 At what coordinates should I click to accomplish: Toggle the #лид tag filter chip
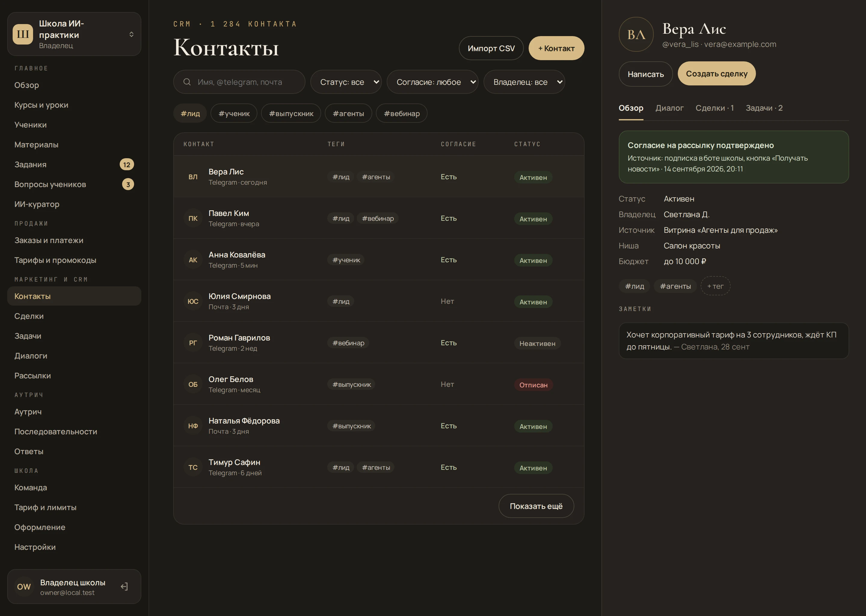click(x=190, y=113)
